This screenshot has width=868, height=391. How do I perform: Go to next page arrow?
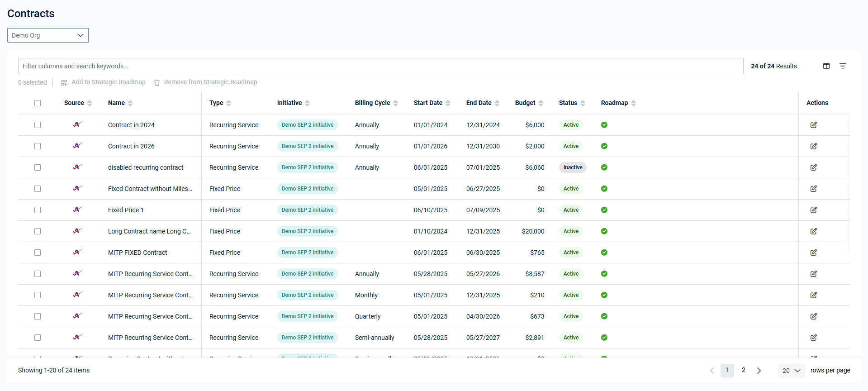tap(759, 371)
